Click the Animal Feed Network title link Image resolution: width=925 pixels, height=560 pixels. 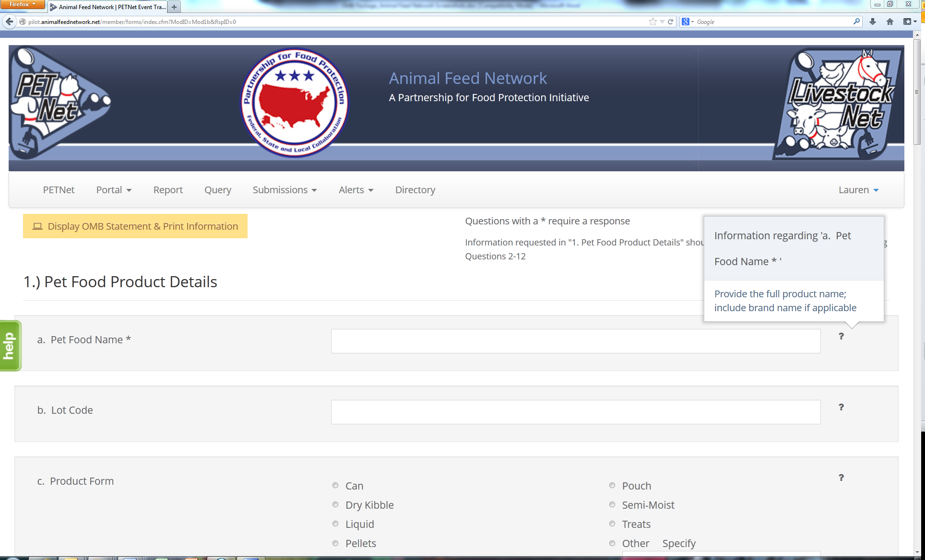pyautogui.click(x=468, y=78)
